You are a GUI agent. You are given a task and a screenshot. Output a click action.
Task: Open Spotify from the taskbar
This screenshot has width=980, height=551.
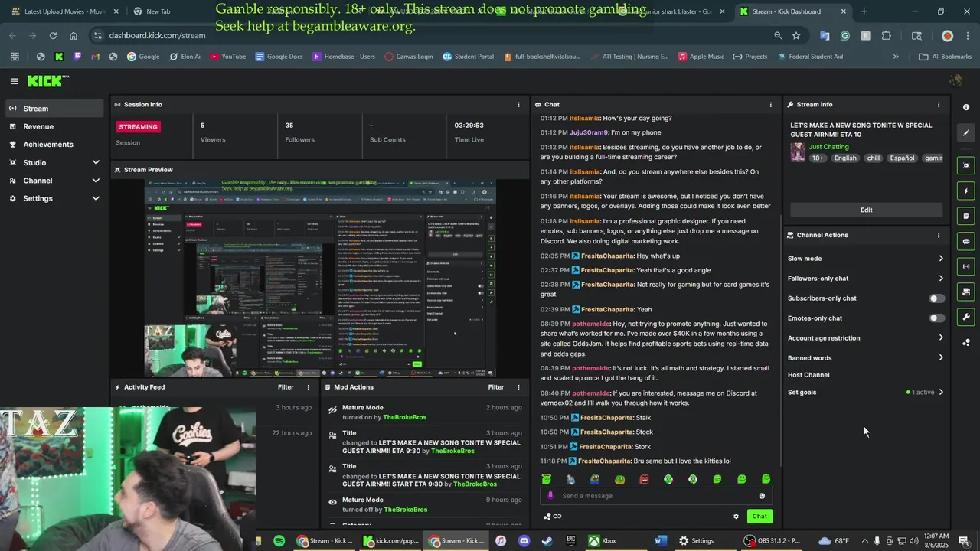click(279, 541)
